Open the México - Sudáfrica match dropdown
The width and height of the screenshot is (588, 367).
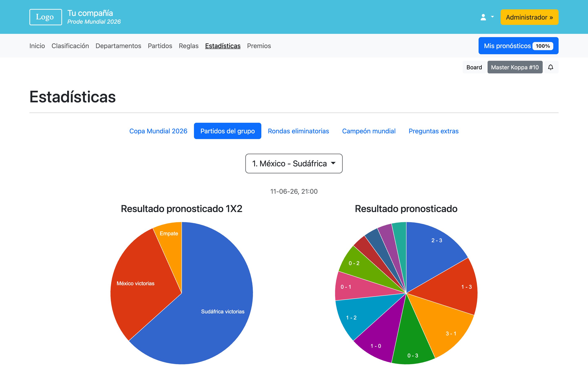click(x=294, y=163)
